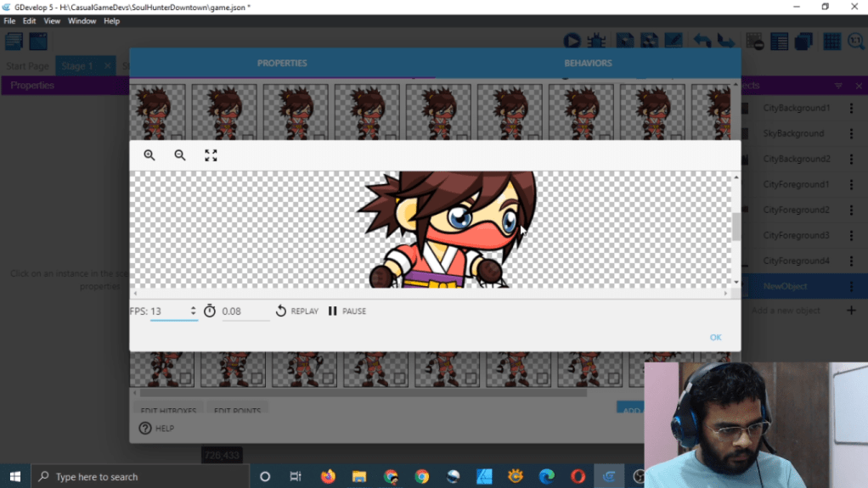
Task: Redo the action from the toolbar
Action: pos(725,42)
